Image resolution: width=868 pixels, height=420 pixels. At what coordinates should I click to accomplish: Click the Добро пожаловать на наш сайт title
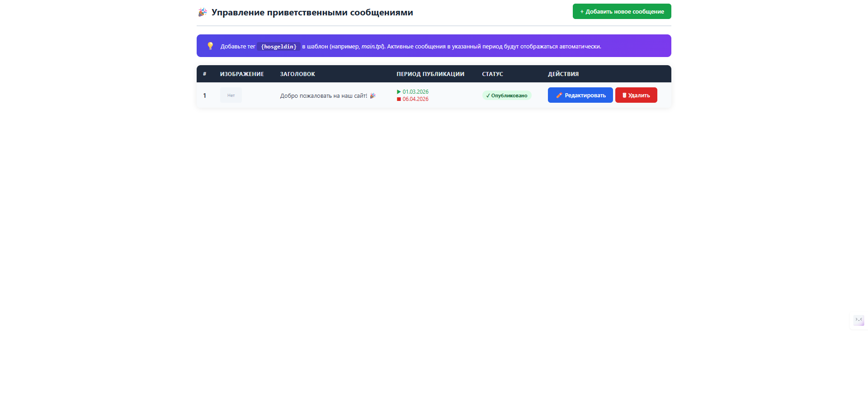tap(323, 96)
